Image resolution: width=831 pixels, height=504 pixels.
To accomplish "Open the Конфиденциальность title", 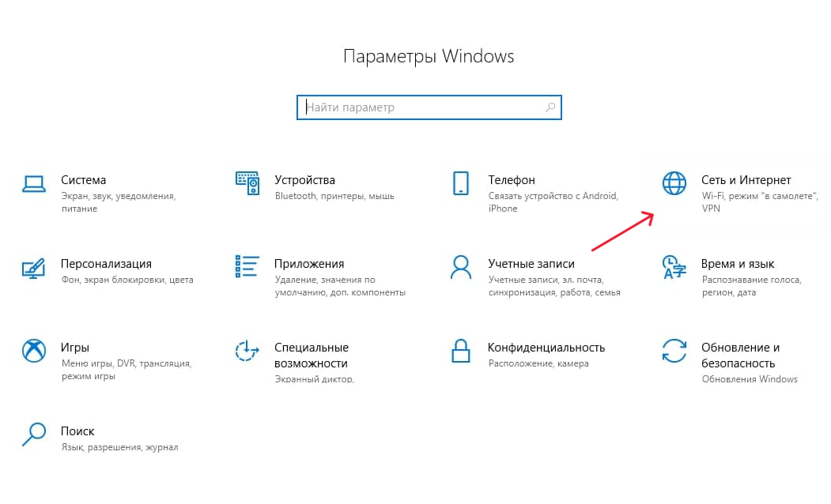I will 546,348.
